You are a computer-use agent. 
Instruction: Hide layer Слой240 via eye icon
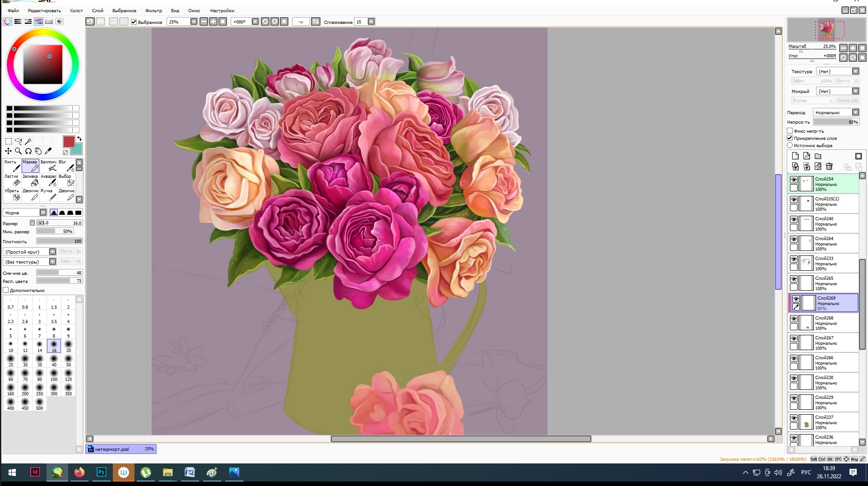coord(794,219)
